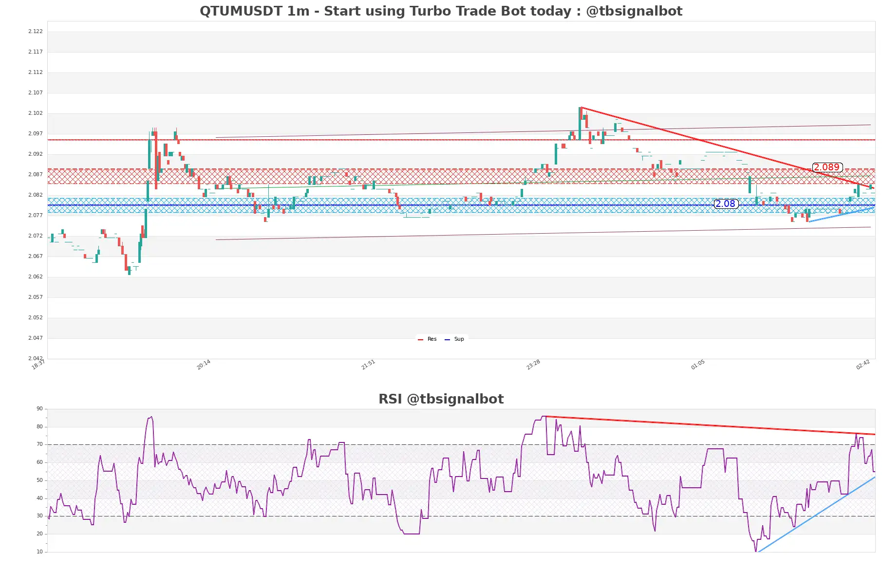The height and width of the screenshot is (588, 882).
Task: Click the RSI 20 axis label
Action: click(39, 534)
